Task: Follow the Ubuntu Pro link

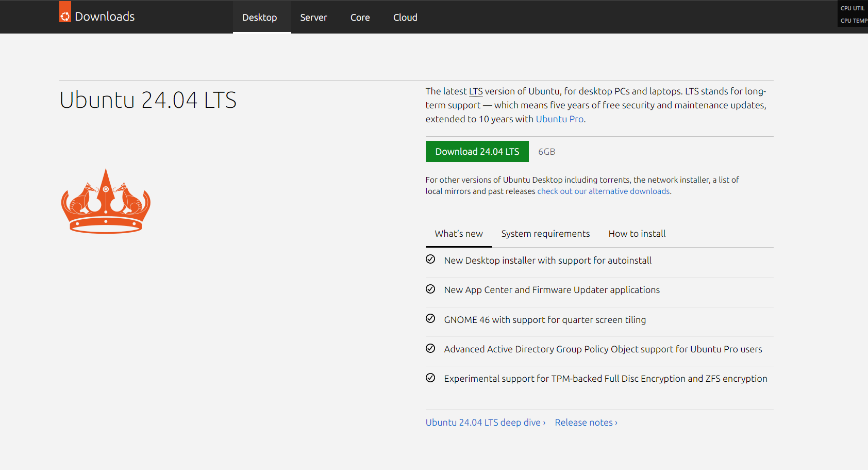Action: [x=560, y=119]
